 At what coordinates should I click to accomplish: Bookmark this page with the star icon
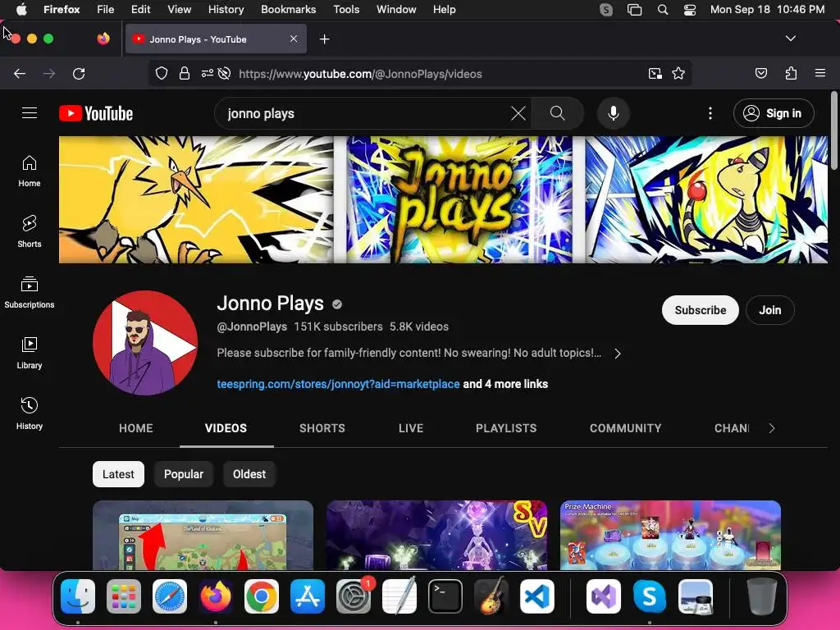[x=678, y=73]
